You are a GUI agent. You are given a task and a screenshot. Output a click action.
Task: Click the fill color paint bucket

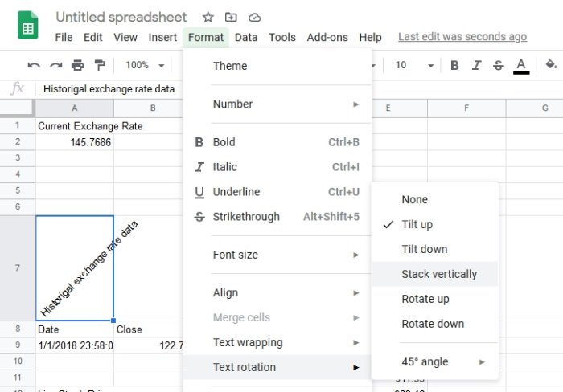551,65
